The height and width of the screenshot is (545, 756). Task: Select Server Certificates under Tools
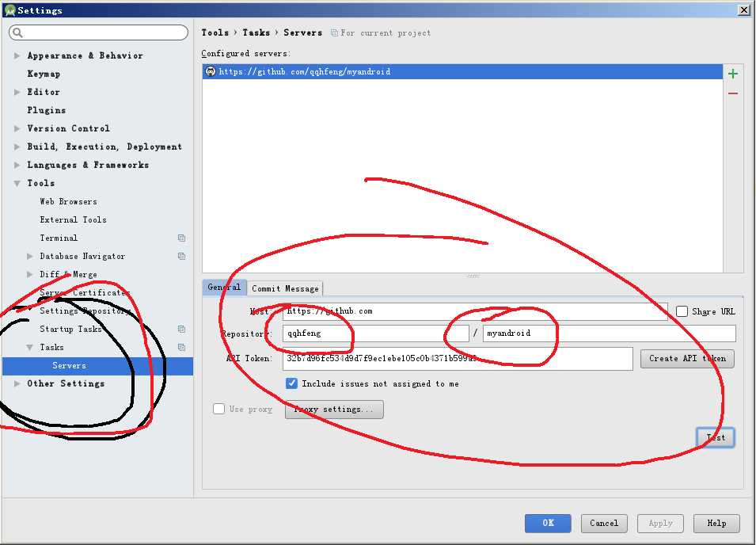coord(85,293)
